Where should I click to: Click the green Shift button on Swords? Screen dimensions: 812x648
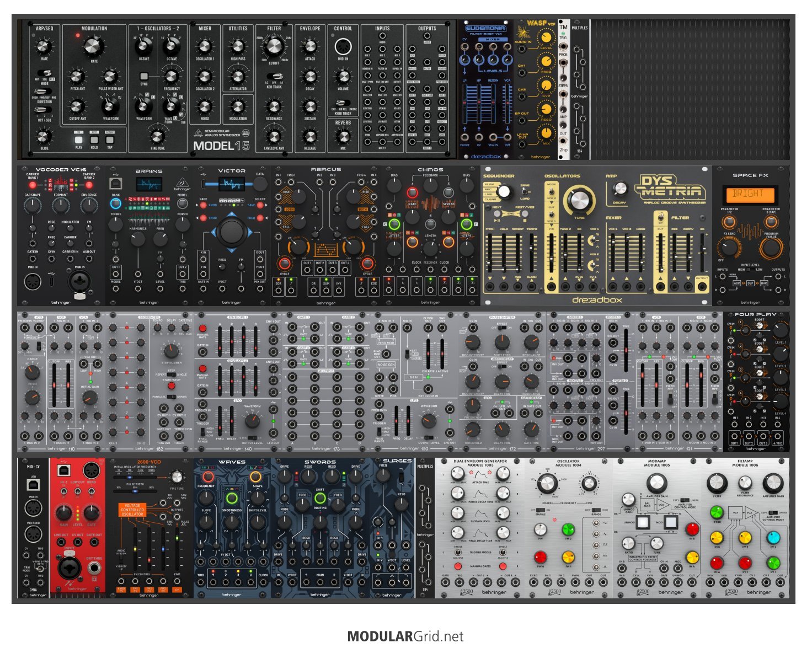point(320,499)
